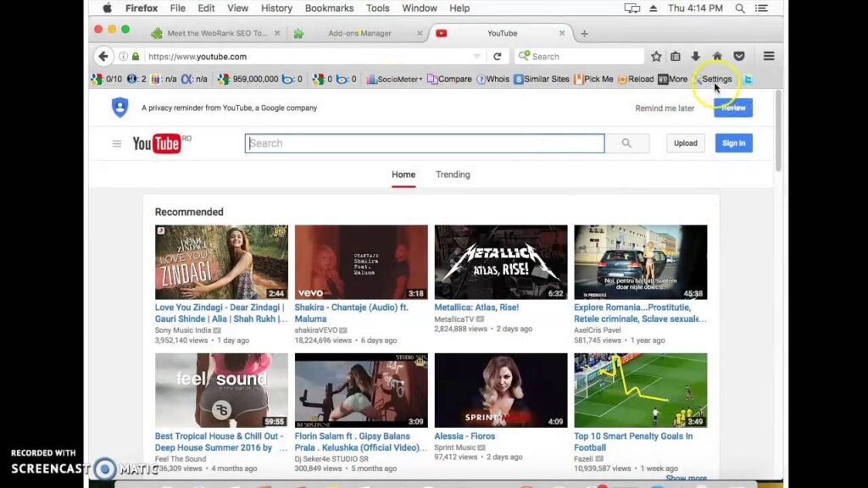Click the URL address field
The image size is (868, 488).
(310, 57)
